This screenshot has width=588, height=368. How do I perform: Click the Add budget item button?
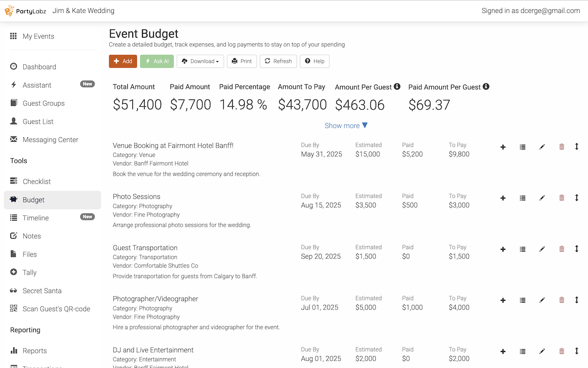click(123, 61)
